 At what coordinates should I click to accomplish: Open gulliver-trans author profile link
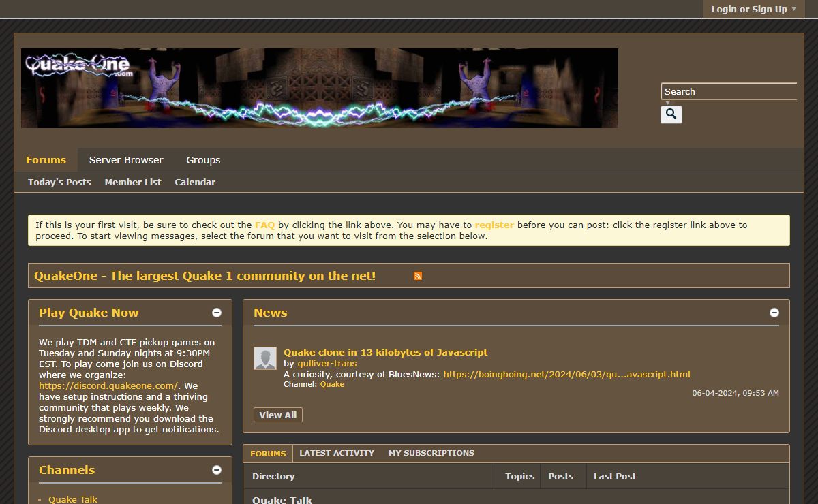coord(327,363)
